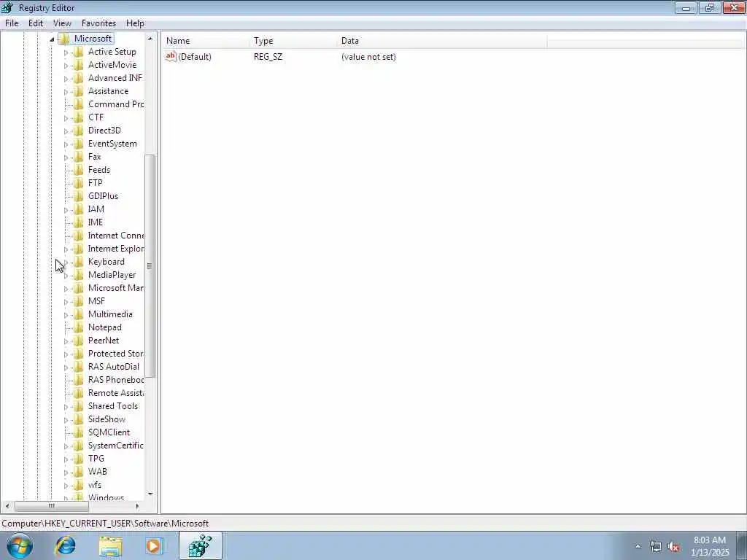Select the WAB key label
Image resolution: width=747 pixels, height=560 pixels.
click(98, 472)
